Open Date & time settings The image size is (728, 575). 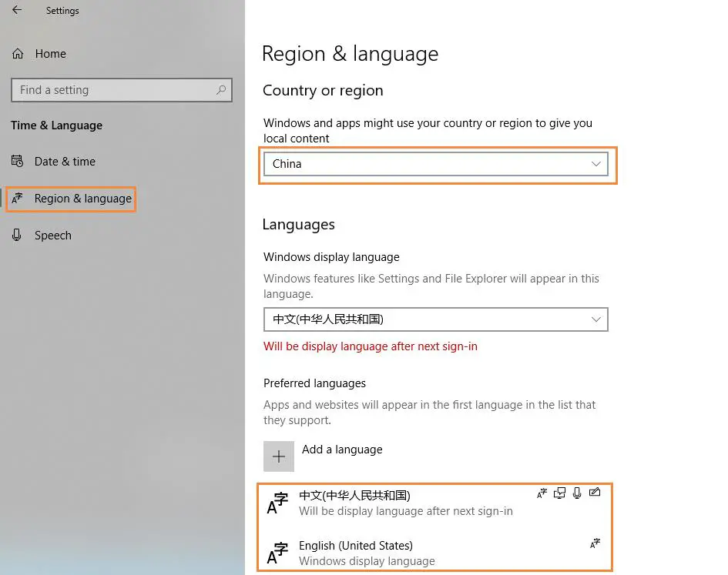65,162
